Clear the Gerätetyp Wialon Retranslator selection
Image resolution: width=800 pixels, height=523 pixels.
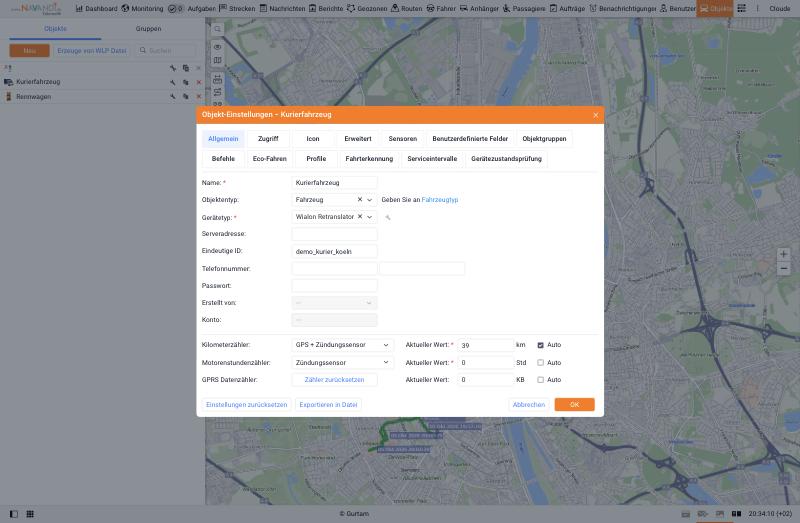360,217
